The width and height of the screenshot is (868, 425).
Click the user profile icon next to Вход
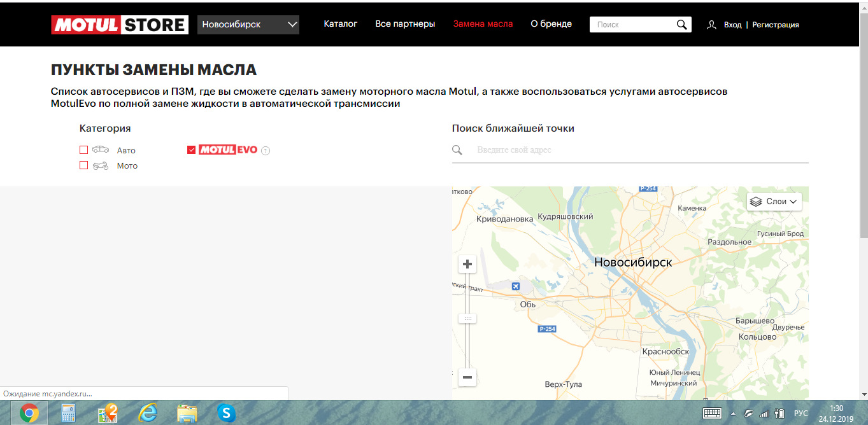pyautogui.click(x=712, y=25)
